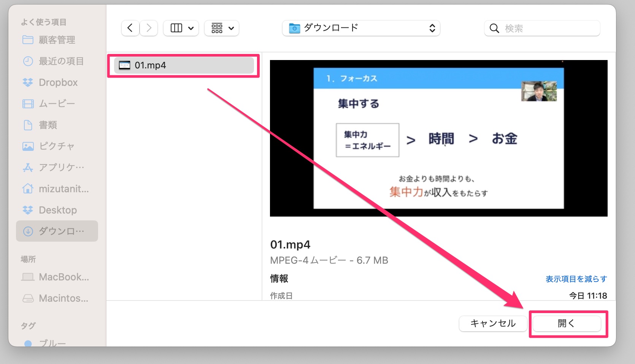Open the item grouping options dropdown
The height and width of the screenshot is (364, 635).
[x=222, y=28]
